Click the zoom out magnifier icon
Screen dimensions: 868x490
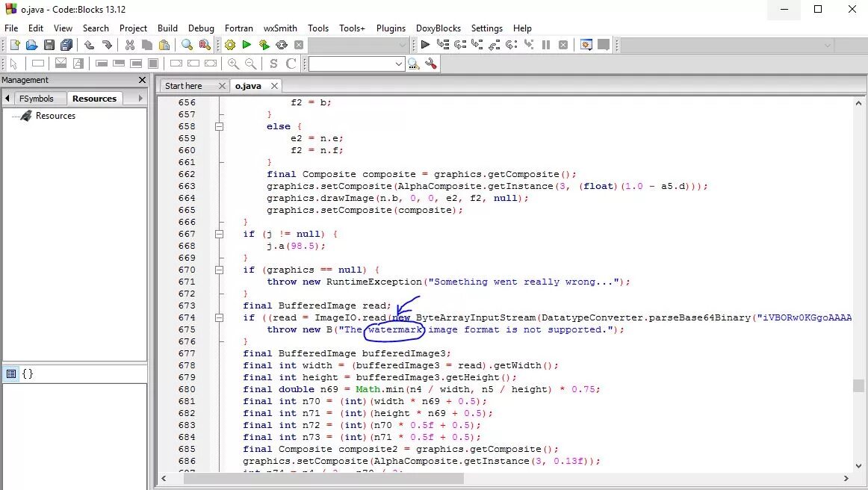point(251,63)
